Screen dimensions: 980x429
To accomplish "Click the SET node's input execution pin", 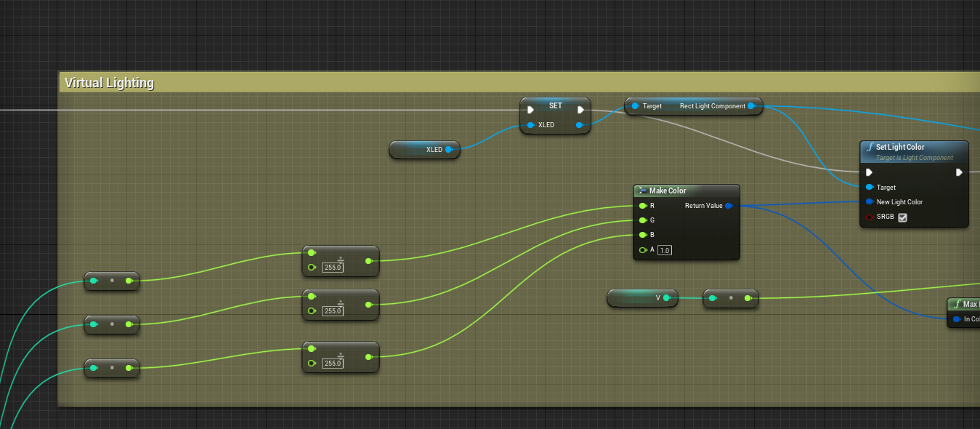I will click(531, 110).
